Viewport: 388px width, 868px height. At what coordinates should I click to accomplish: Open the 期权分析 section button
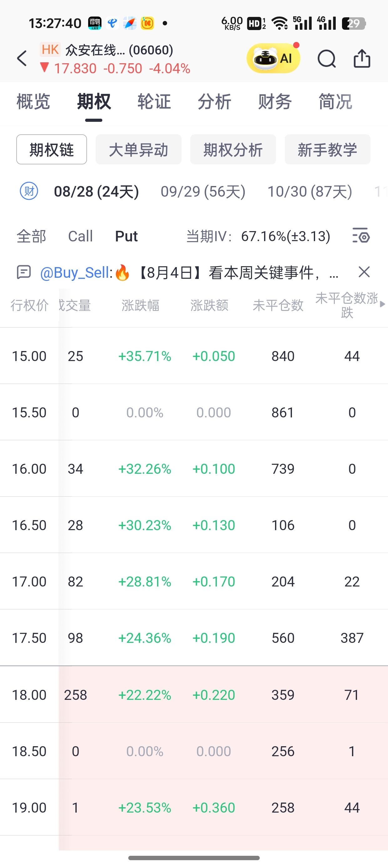click(x=233, y=150)
